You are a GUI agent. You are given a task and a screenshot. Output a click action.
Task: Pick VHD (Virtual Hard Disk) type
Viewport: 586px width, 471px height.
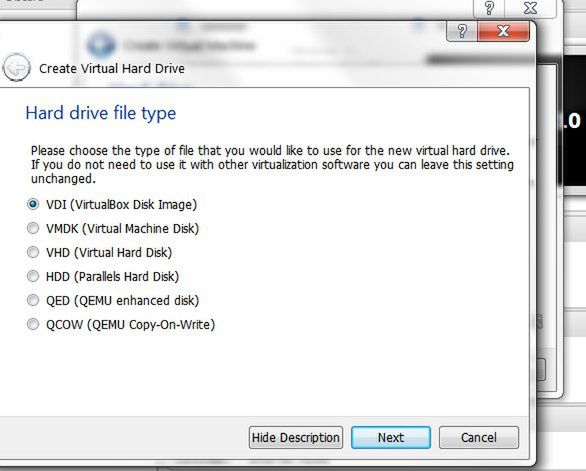point(99,252)
